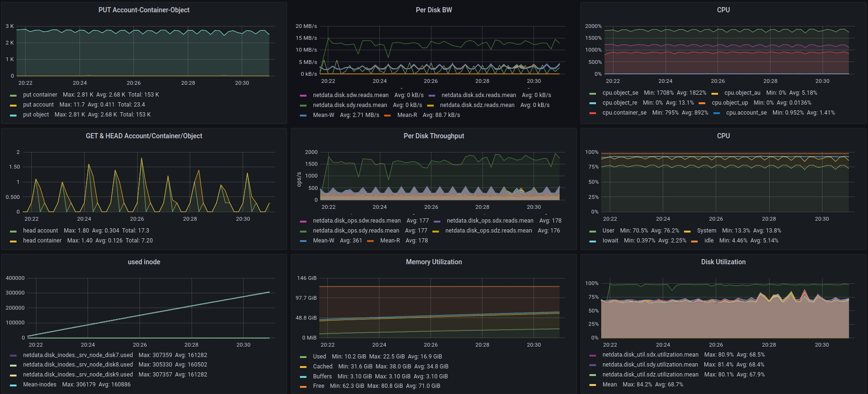868x394 pixels.
Task: Click the idle legend color swatch
Action: (x=694, y=241)
